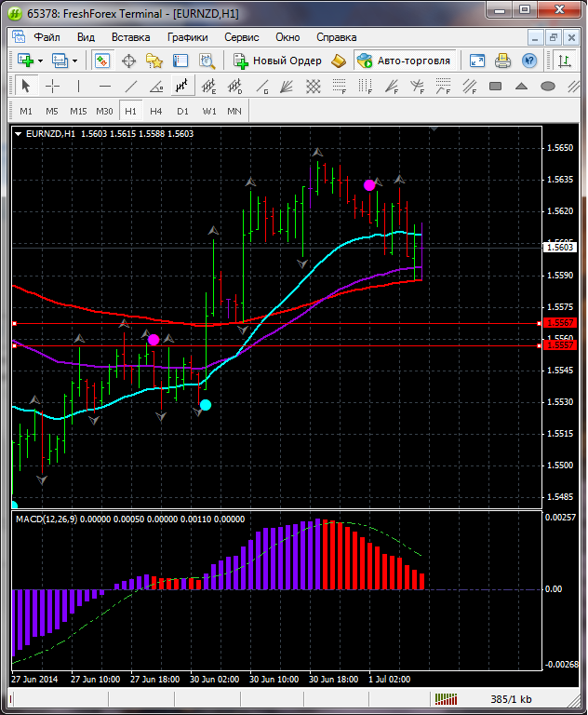This screenshot has height=715, width=588.
Task: Open the Файл menu
Action: (47, 37)
